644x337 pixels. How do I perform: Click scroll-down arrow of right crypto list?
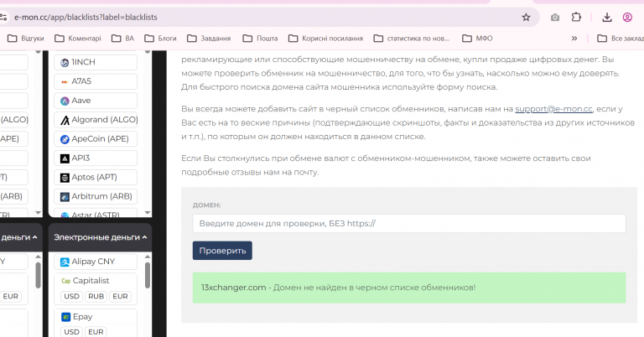[x=148, y=213]
